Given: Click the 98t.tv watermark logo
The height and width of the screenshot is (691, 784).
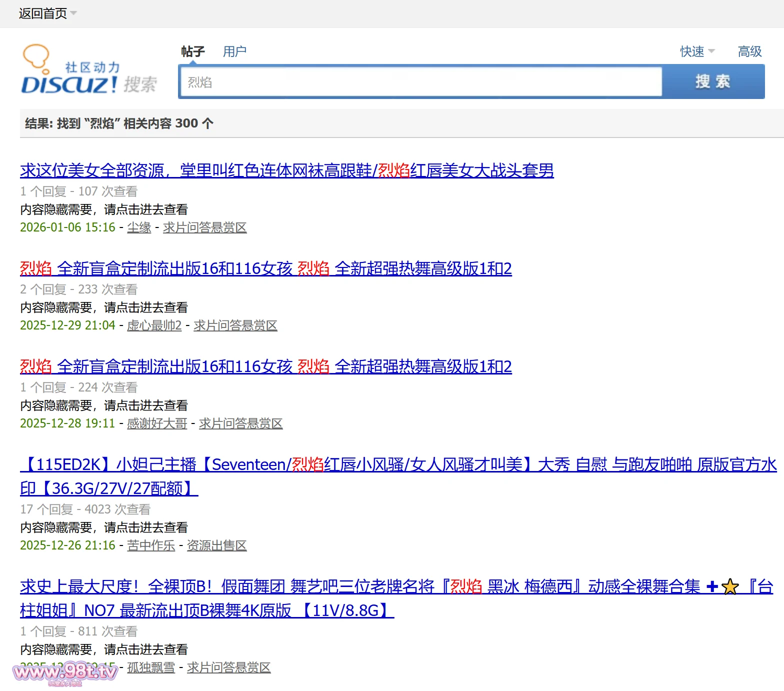Looking at the screenshot, I should coord(65,672).
